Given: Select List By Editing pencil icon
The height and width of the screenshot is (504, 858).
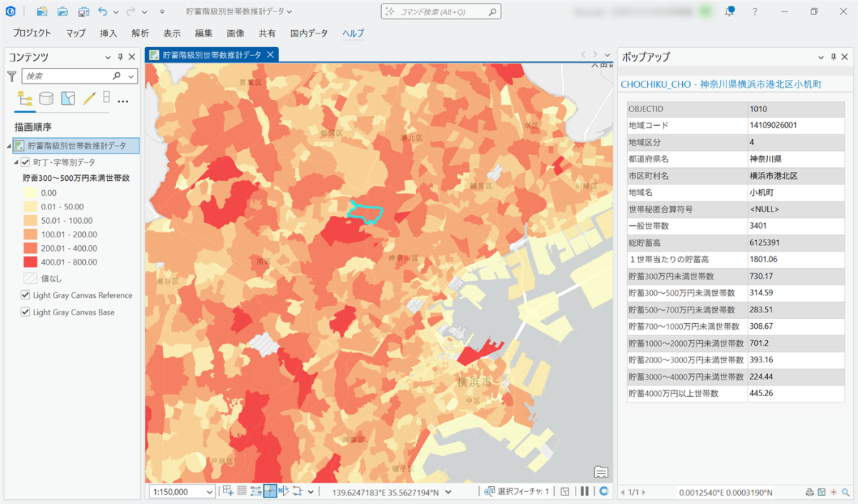Looking at the screenshot, I should 89,99.
